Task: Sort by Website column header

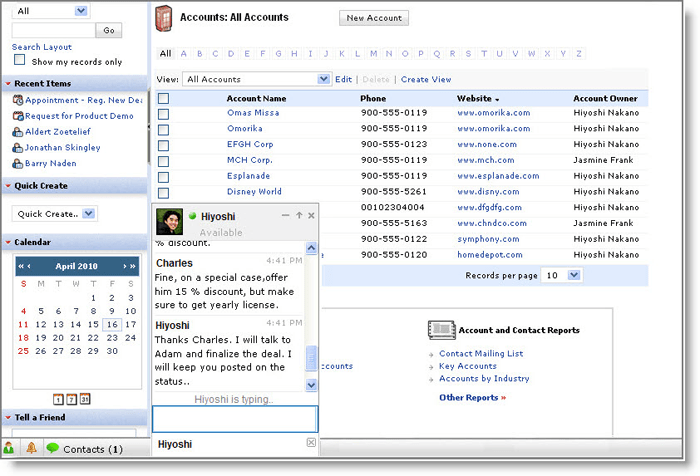Action: (x=478, y=98)
